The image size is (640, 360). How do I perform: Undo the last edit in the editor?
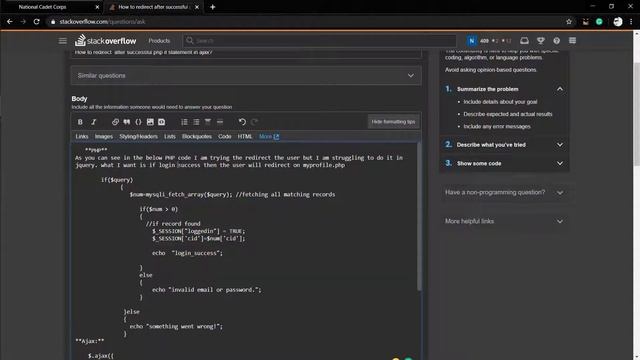pyautogui.click(x=242, y=122)
